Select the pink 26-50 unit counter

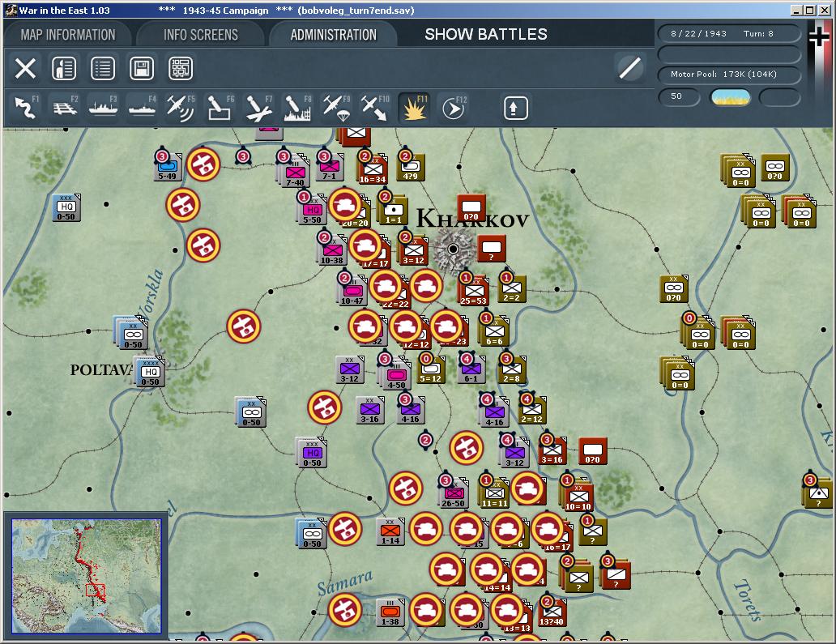point(453,493)
